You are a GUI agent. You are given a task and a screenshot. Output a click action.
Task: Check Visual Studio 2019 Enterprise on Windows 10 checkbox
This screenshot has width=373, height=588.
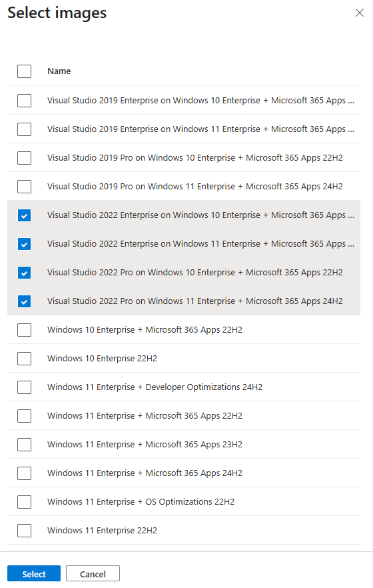[25, 101]
